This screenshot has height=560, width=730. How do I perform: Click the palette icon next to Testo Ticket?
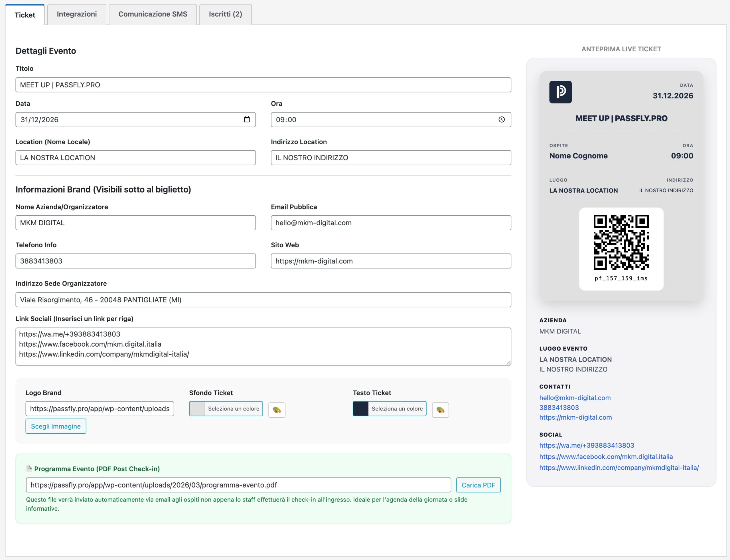pyautogui.click(x=440, y=410)
